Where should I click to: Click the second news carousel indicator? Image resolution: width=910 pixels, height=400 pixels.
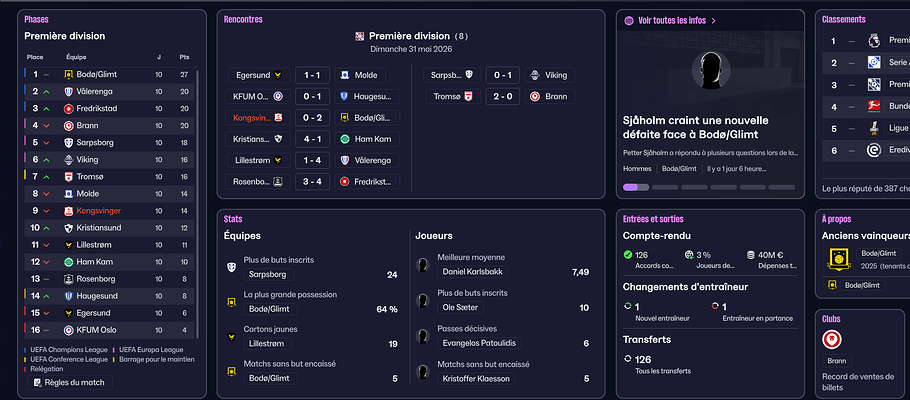click(x=665, y=187)
